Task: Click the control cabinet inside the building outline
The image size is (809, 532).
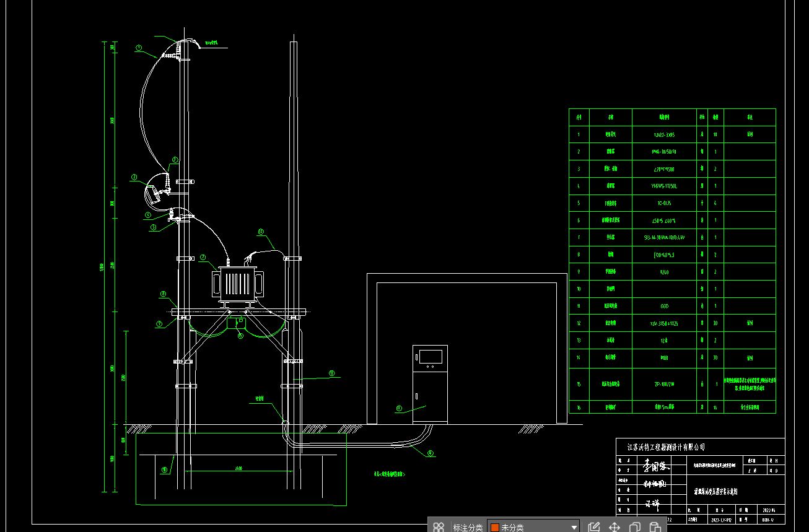Action: (430, 384)
